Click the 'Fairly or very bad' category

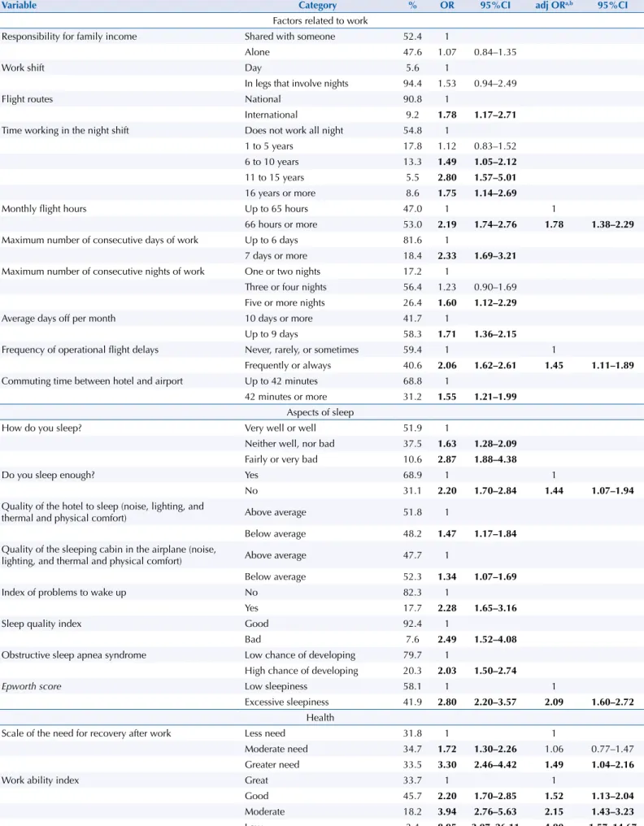pyautogui.click(x=281, y=459)
